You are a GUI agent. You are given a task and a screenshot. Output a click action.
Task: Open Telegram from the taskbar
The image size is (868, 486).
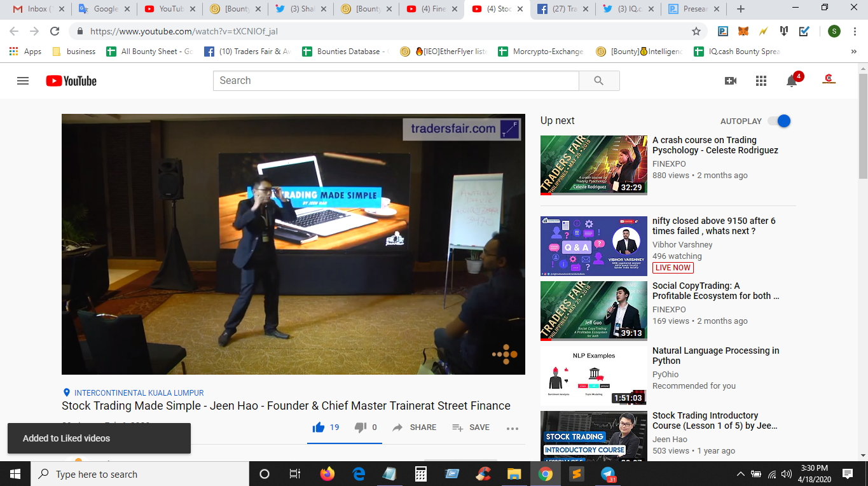point(608,474)
